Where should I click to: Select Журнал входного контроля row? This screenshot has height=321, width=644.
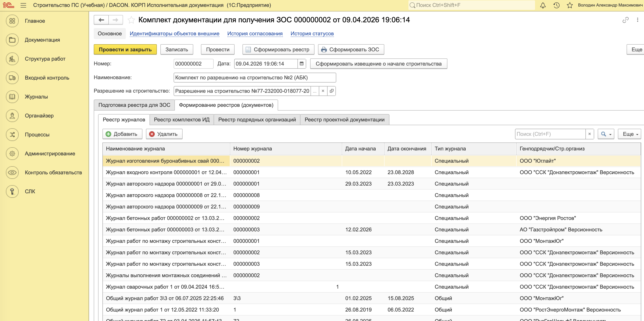pos(166,173)
